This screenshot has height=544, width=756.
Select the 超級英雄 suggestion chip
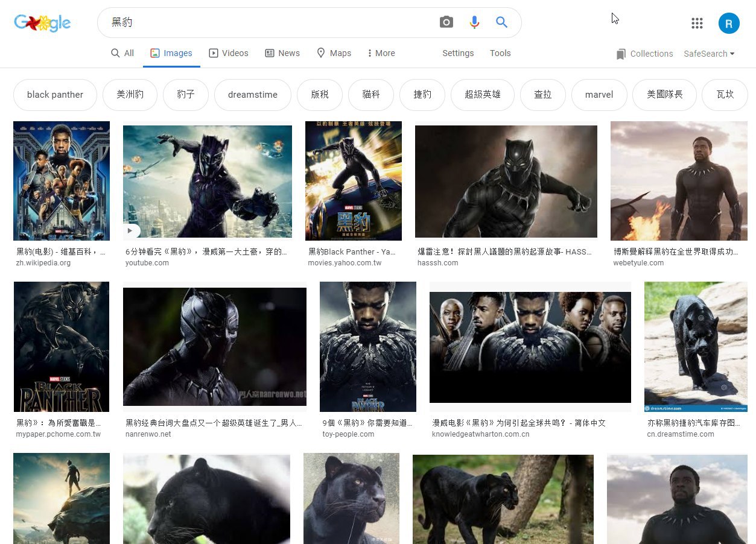click(483, 95)
